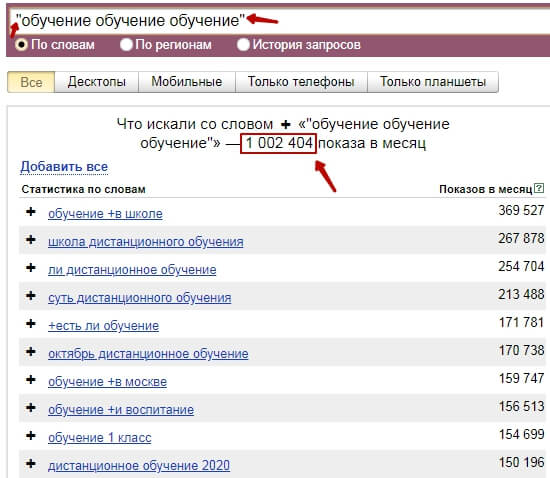Switch to 'Все' devices tab
The width and height of the screenshot is (550, 478).
[31, 82]
